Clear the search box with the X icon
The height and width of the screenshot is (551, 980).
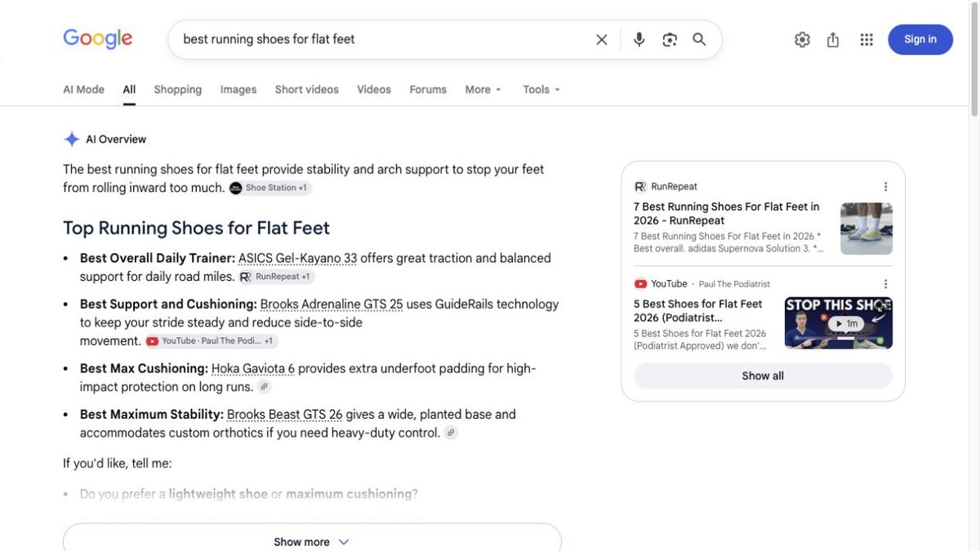[x=602, y=39]
